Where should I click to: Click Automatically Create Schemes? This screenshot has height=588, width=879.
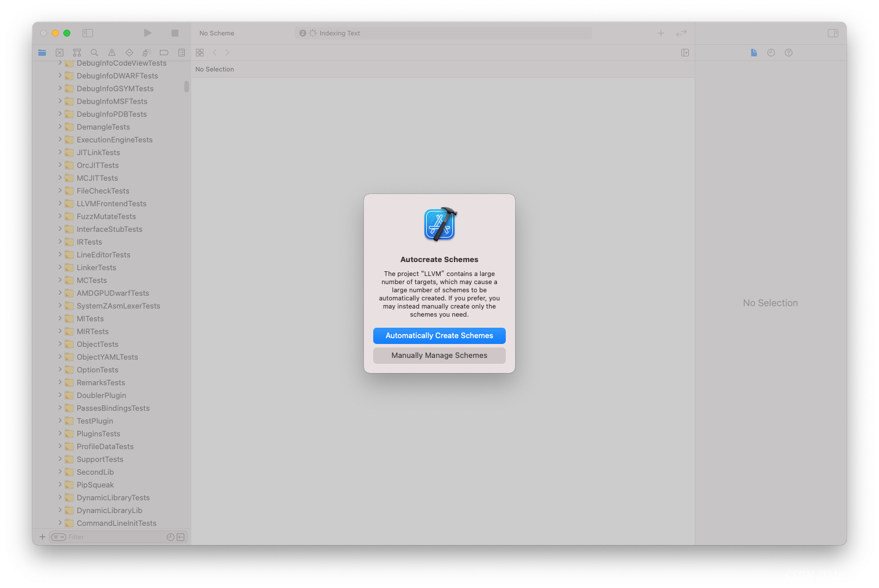coord(440,336)
